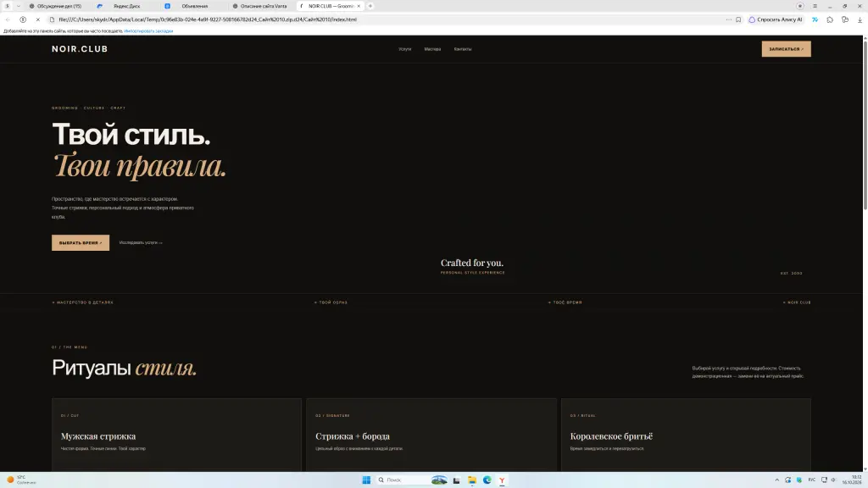Switch the РУС input language indicator
Image resolution: width=868 pixels, height=488 pixels.
[x=811, y=480]
